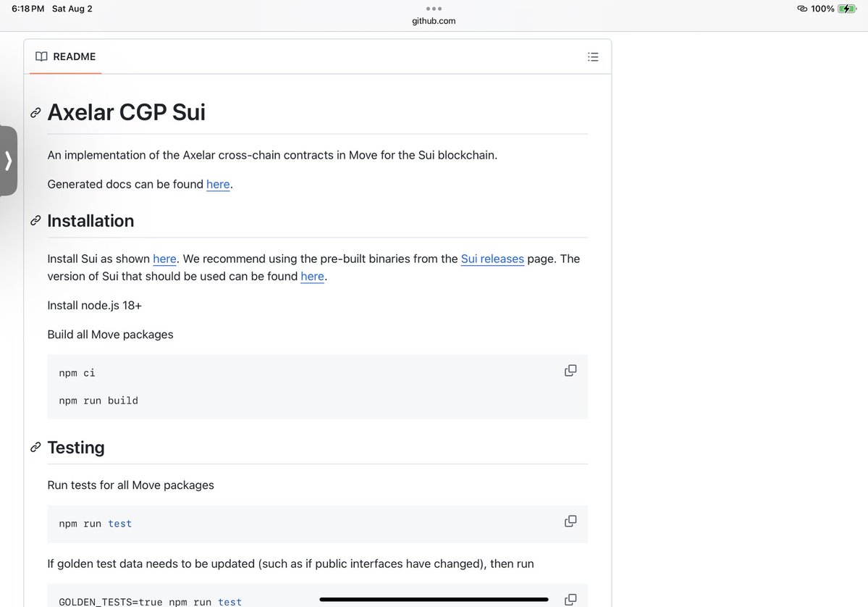868x607 pixels.
Task: Click the 'GOLDEN_TESTS=true npm run test' code line
Action: (x=150, y=602)
